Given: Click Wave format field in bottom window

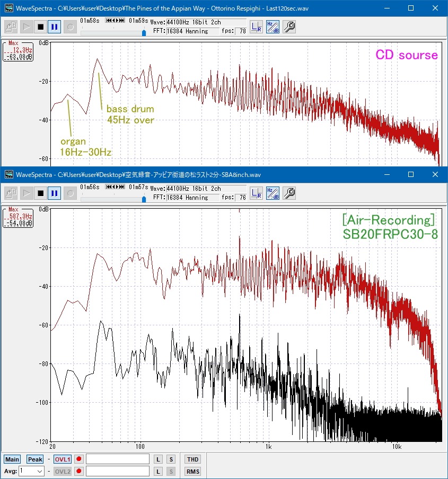Looking at the screenshot, I should 206,189.
